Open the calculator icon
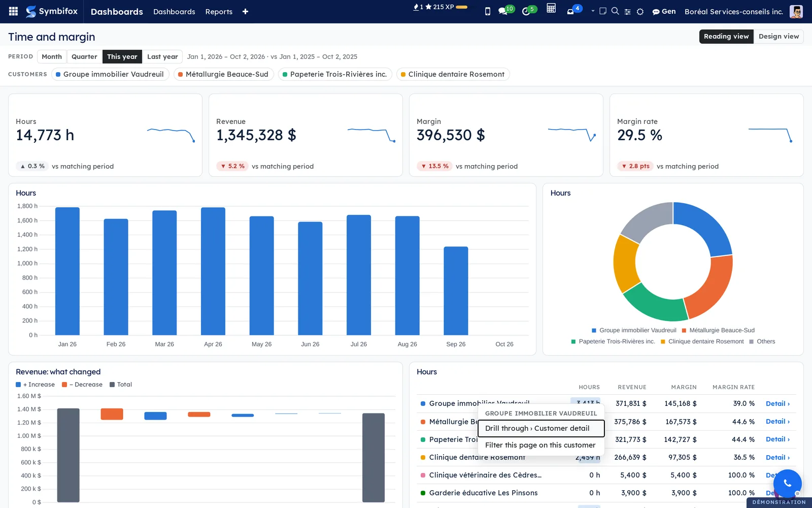 click(551, 8)
